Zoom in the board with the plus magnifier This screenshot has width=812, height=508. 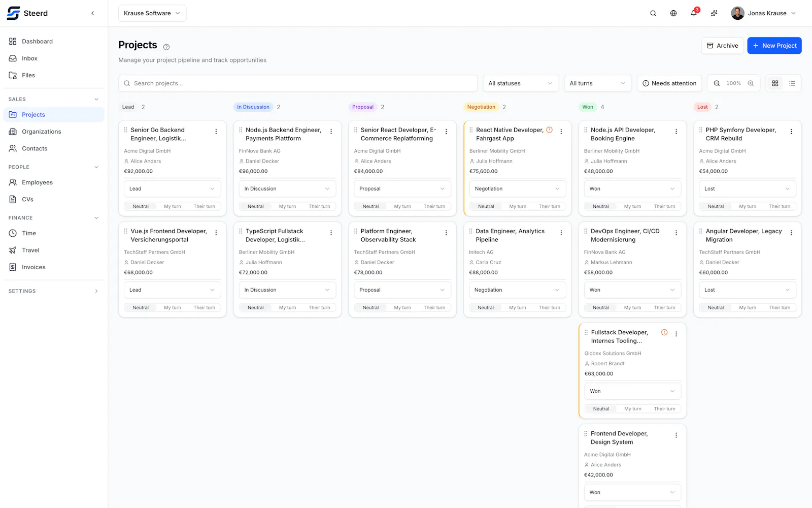751,83
